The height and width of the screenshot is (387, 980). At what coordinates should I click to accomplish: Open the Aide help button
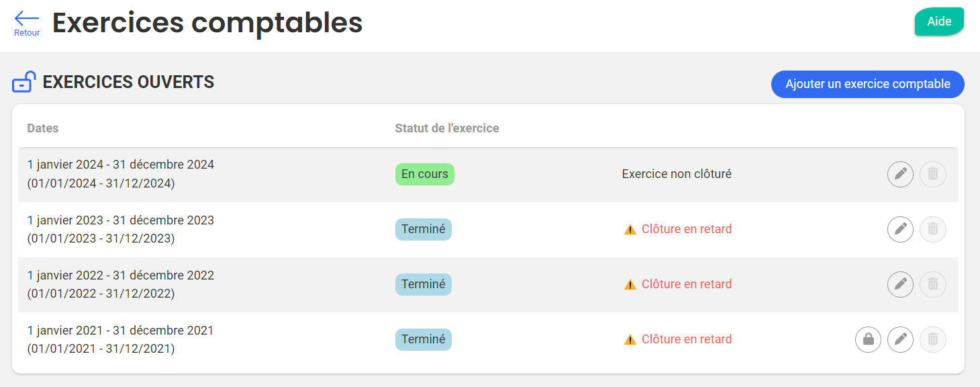pyautogui.click(x=939, y=21)
